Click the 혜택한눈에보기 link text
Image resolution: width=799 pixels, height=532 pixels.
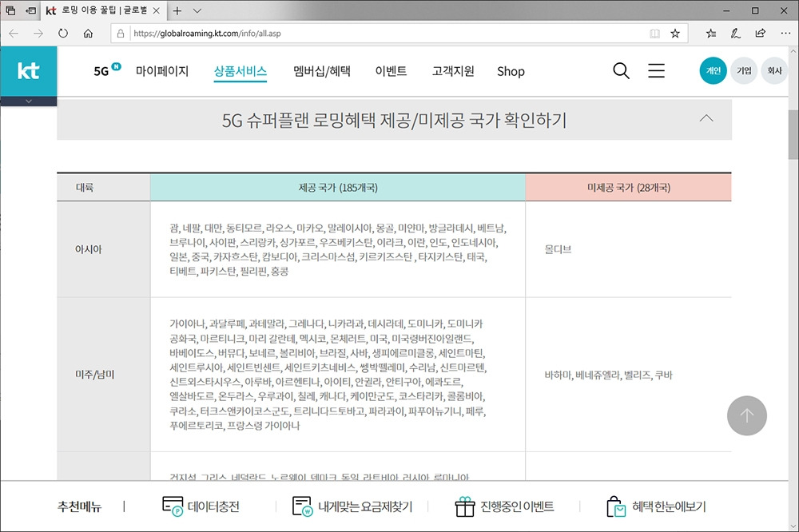669,506
